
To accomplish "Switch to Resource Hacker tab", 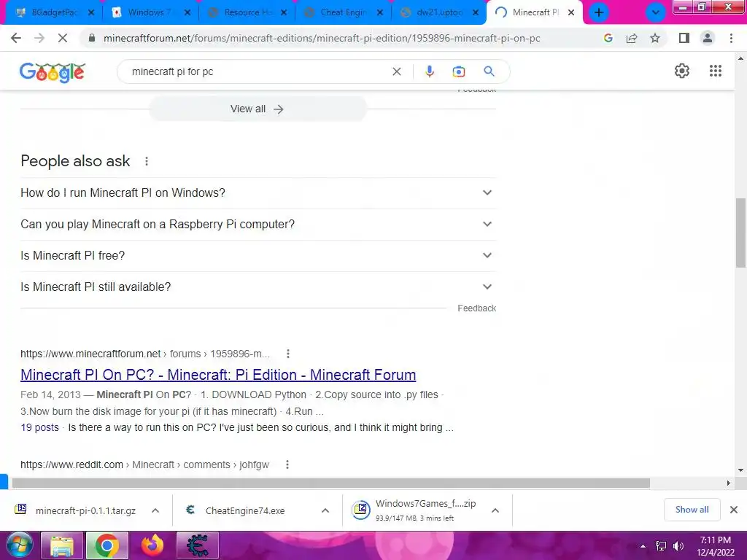I will [x=246, y=12].
